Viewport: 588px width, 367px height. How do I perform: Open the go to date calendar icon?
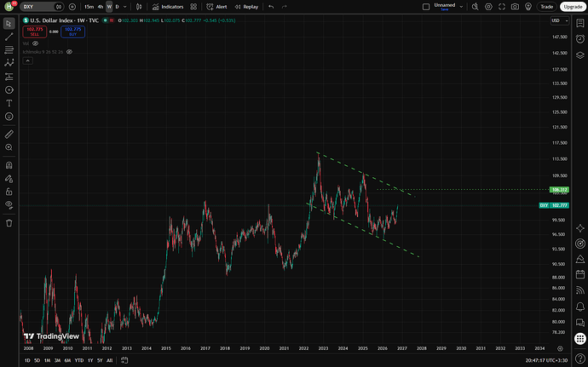point(124,360)
